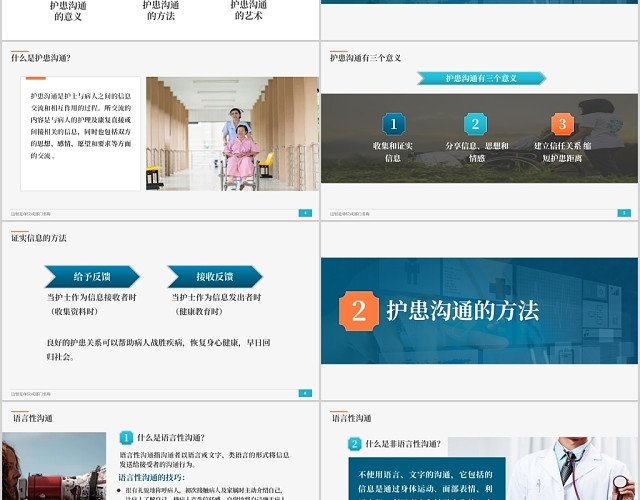Click the 语言性沟通 title on the right slide
640x500 pixels.
(x=351, y=418)
